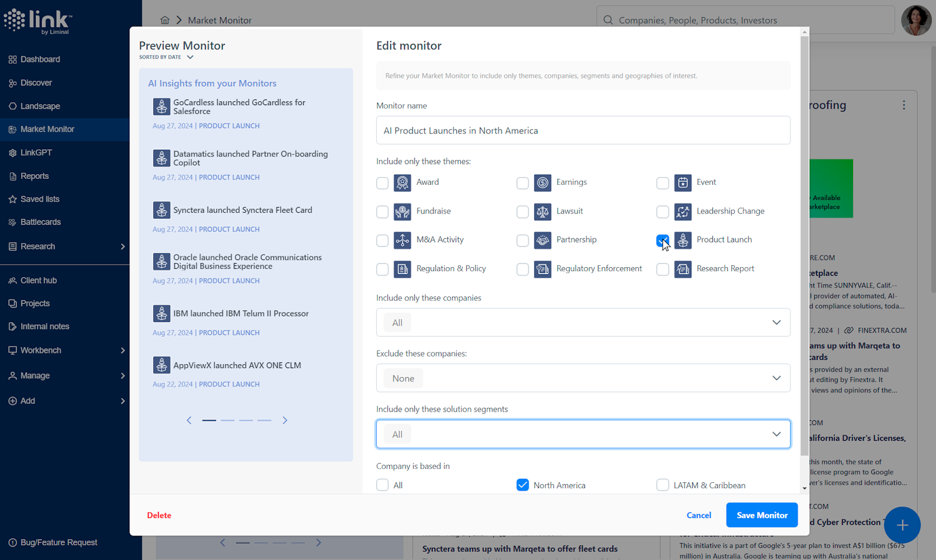The image size is (936, 560).
Task: Click the Research Report icon
Action: (x=683, y=269)
